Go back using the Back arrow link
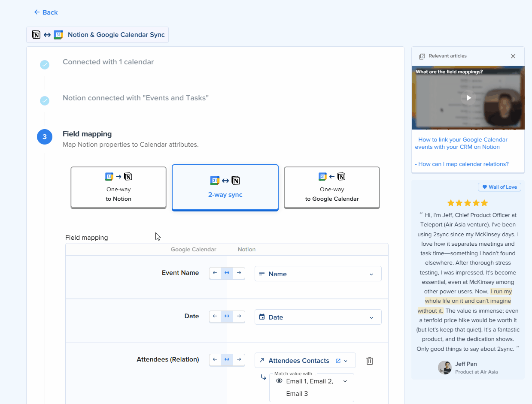 (46, 12)
